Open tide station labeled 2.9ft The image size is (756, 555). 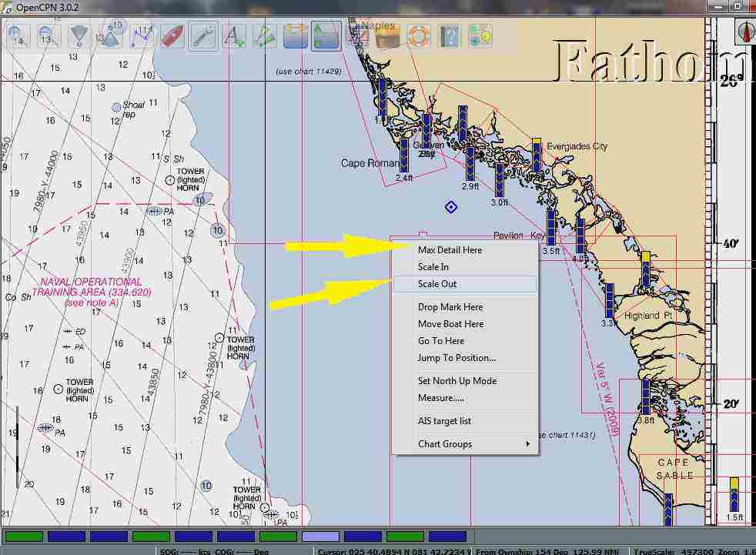coord(470,164)
